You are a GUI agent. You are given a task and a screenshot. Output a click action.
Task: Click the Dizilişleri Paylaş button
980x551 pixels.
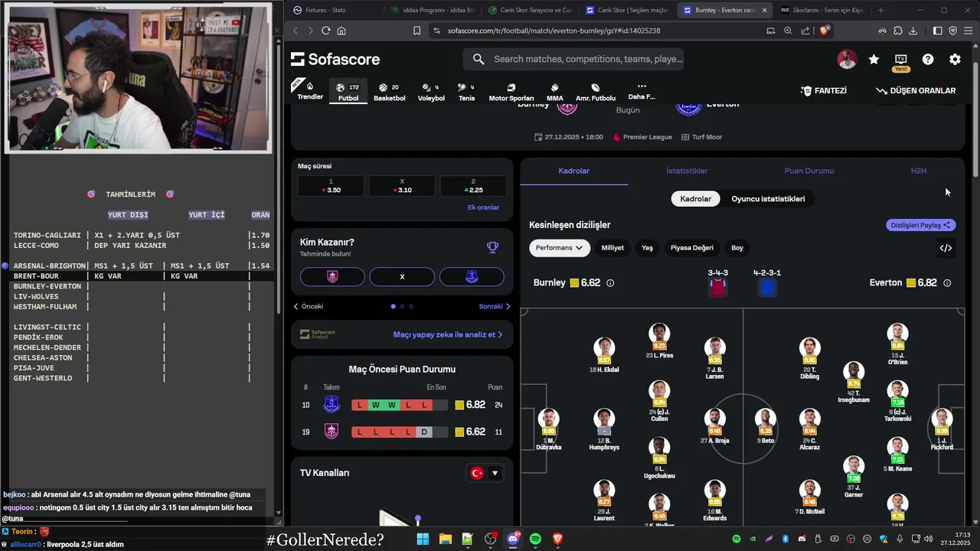click(920, 225)
